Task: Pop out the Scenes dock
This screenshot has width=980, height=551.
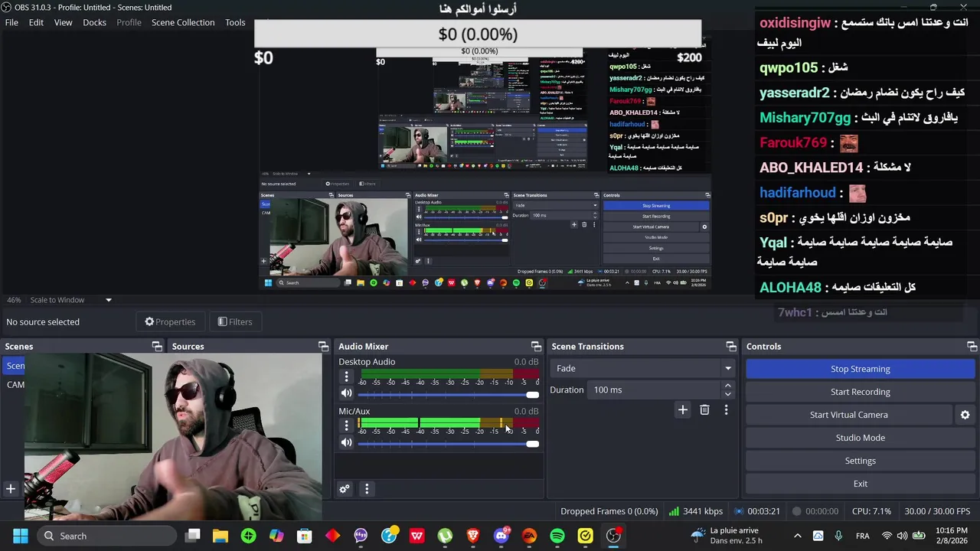Action: coord(156,347)
